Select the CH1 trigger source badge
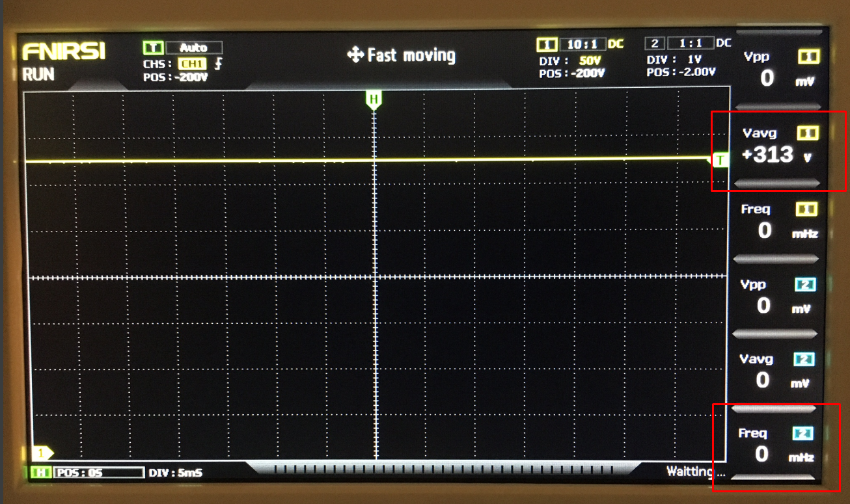 pyautogui.click(x=192, y=64)
